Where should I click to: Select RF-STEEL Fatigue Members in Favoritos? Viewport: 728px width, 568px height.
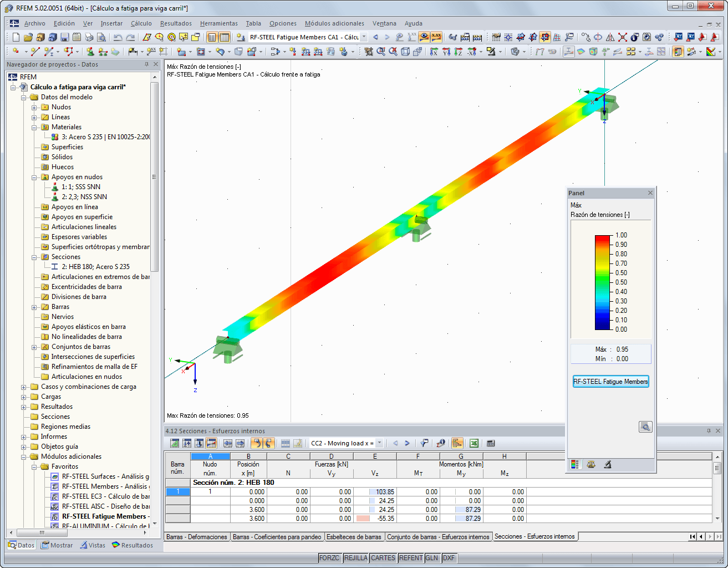[105, 516]
